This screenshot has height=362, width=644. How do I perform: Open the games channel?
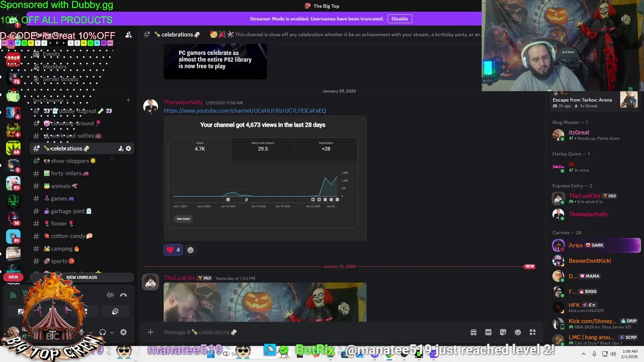pos(83,199)
